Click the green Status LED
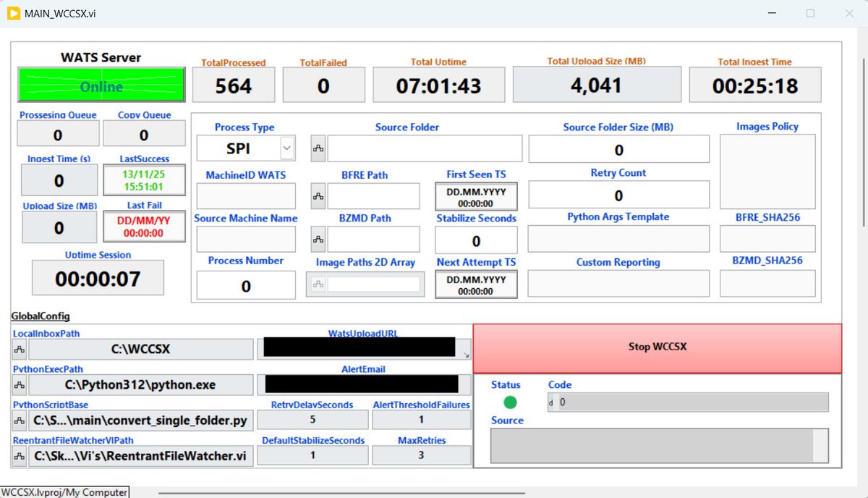Screen dimensions: 868x498 click(x=510, y=402)
